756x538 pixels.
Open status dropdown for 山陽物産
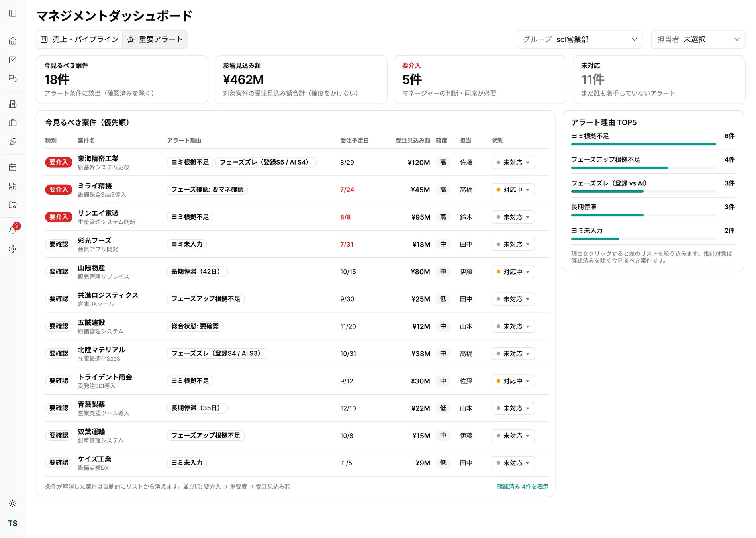click(513, 272)
